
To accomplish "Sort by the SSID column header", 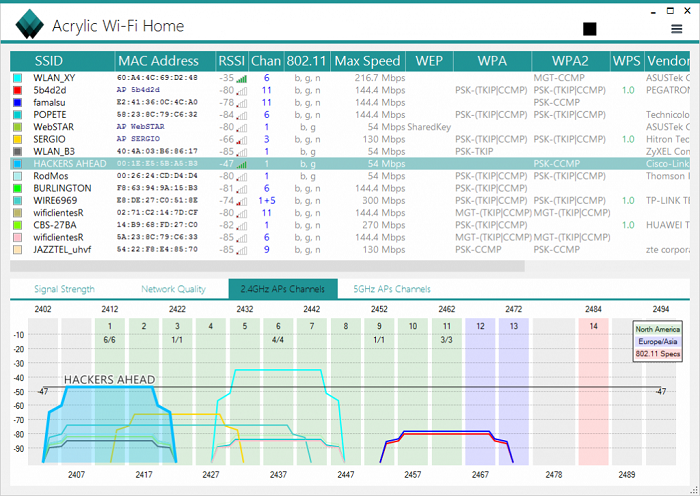I will click(x=62, y=61).
